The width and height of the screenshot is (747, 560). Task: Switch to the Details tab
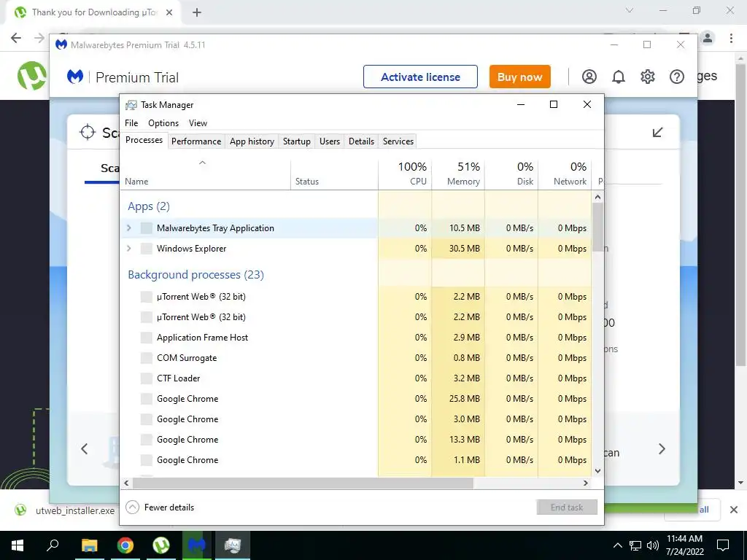tap(361, 141)
